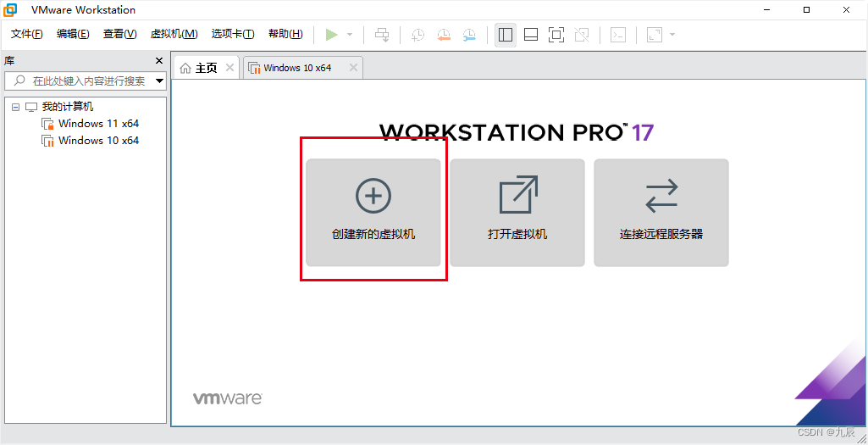Screen dimensions: 868x445
Task: Click 创建新的虚拟机 button
Action: click(x=373, y=213)
